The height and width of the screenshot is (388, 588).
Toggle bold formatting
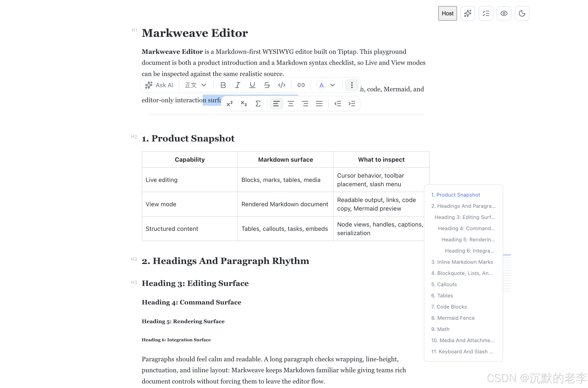pos(223,85)
